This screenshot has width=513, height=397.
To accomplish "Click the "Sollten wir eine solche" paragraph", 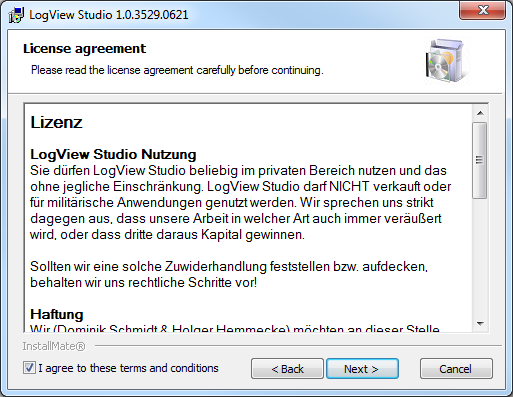I will [229, 274].
